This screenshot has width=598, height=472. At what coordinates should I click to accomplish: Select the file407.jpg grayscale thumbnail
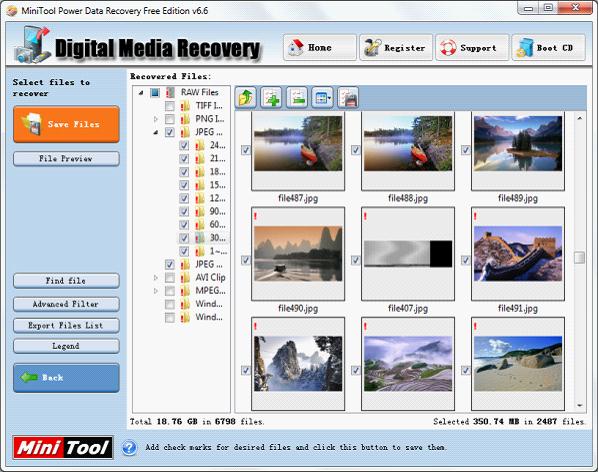point(408,254)
